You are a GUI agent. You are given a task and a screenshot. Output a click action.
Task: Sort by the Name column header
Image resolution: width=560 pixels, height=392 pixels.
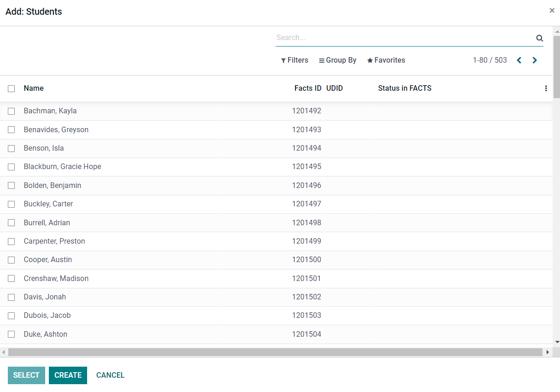coord(34,88)
